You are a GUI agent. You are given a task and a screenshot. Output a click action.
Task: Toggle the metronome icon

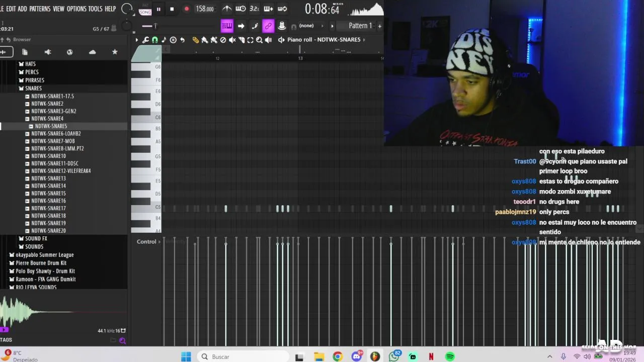pyautogui.click(x=227, y=9)
